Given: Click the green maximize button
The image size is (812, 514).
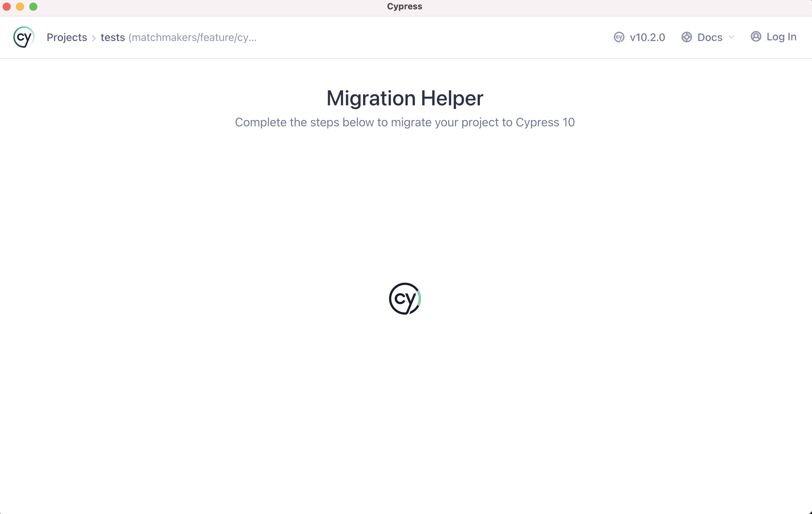Looking at the screenshot, I should [x=33, y=6].
